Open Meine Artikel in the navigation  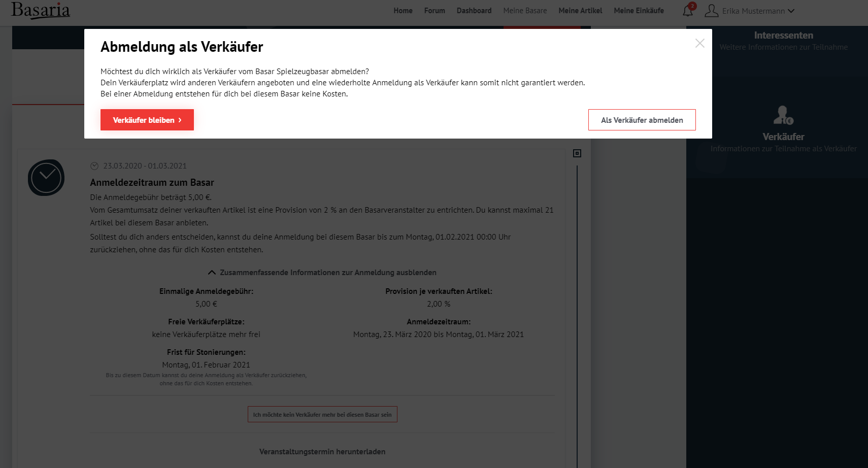pos(580,11)
